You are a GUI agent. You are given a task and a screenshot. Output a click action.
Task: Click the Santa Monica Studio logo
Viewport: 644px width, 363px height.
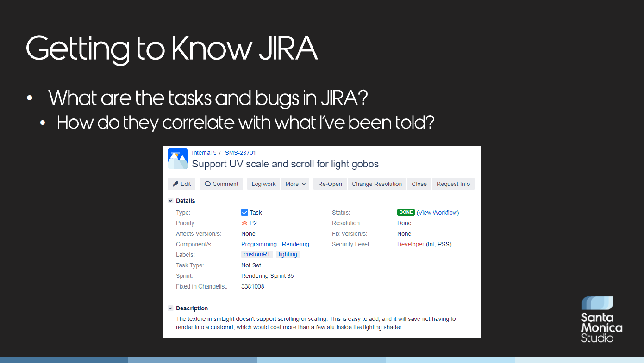pyautogui.click(x=602, y=320)
